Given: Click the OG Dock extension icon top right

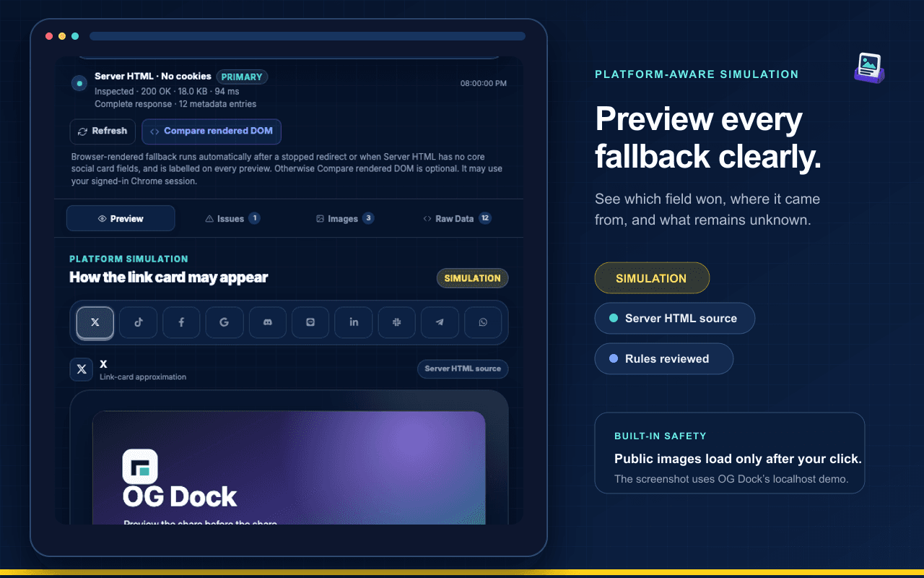Looking at the screenshot, I should click(x=869, y=68).
